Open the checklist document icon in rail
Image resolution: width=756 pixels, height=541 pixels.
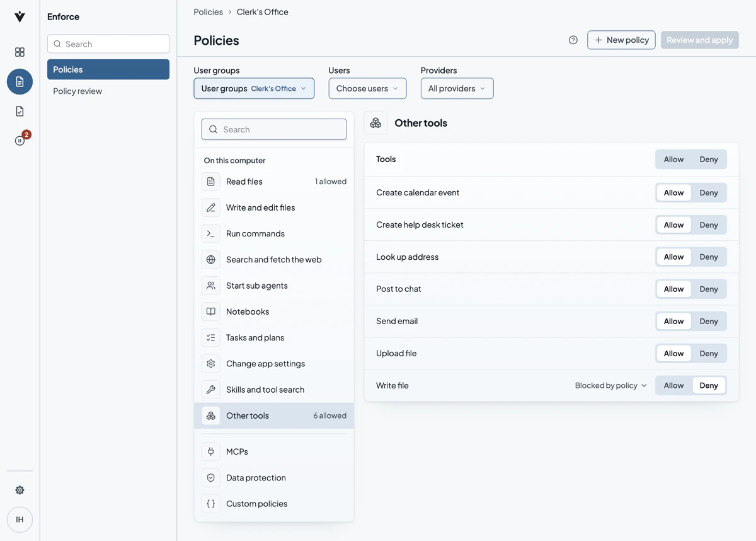(x=20, y=111)
